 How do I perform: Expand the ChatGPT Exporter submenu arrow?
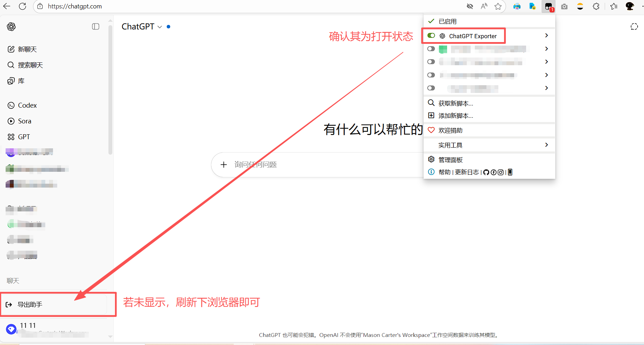[x=546, y=35]
